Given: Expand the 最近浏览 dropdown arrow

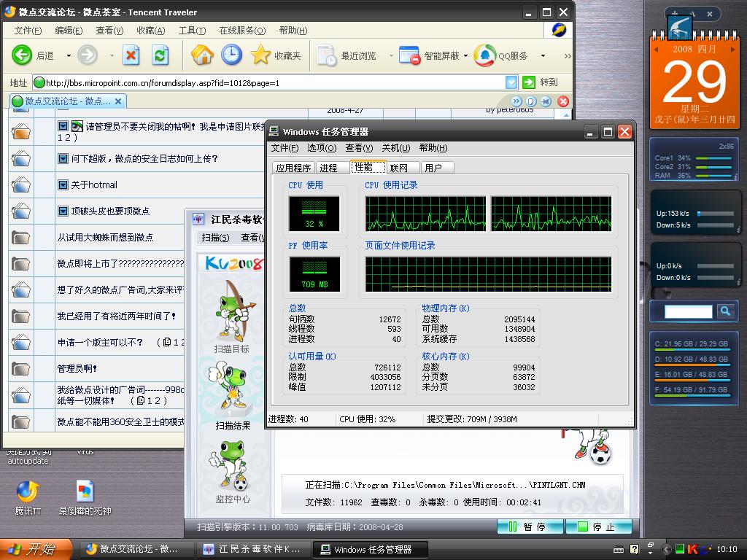Looking at the screenshot, I should (391, 55).
